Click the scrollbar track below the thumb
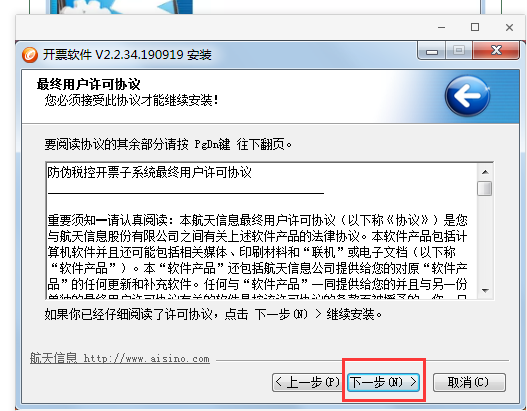 pyautogui.click(x=485, y=239)
